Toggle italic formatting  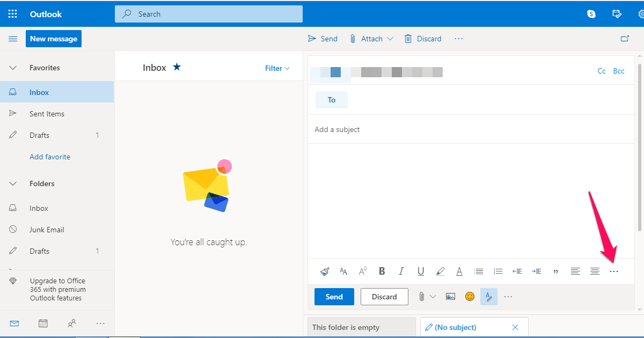tap(401, 271)
